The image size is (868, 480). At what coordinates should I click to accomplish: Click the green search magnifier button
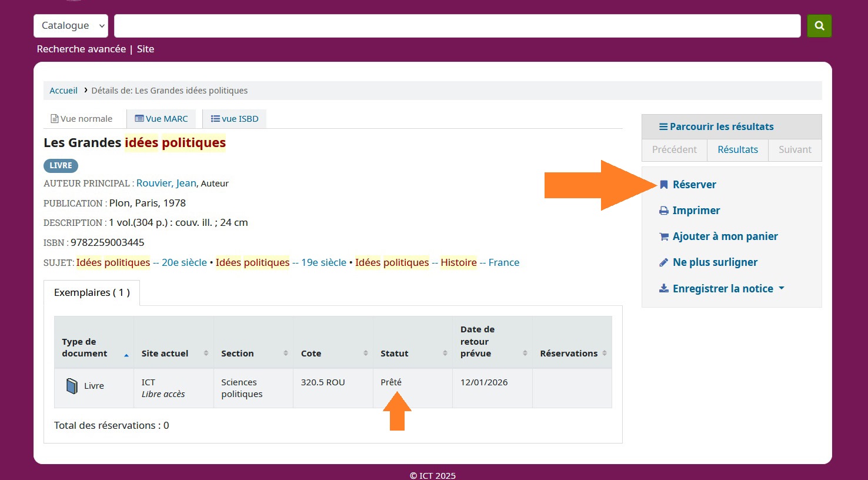point(819,26)
